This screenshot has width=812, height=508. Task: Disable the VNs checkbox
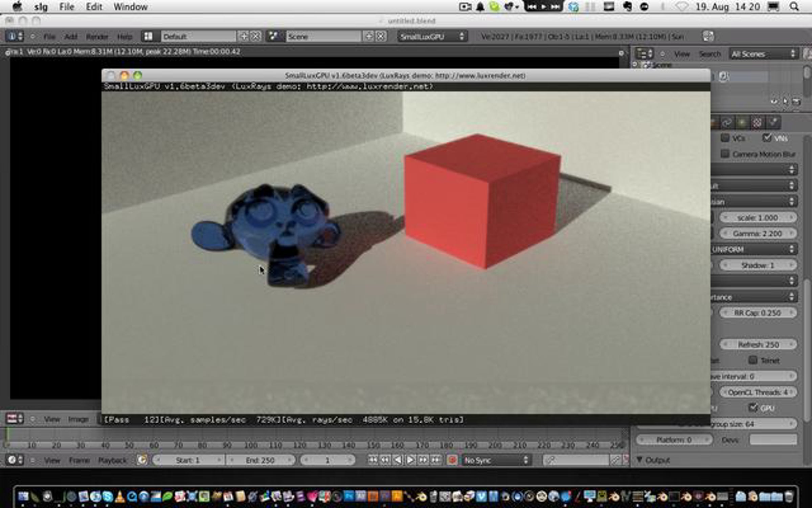click(767, 138)
